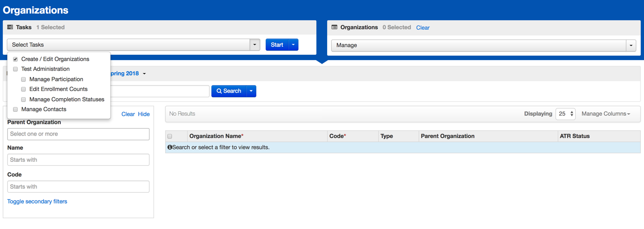
Task: Click the Tasks list icon
Action: [x=10, y=27]
